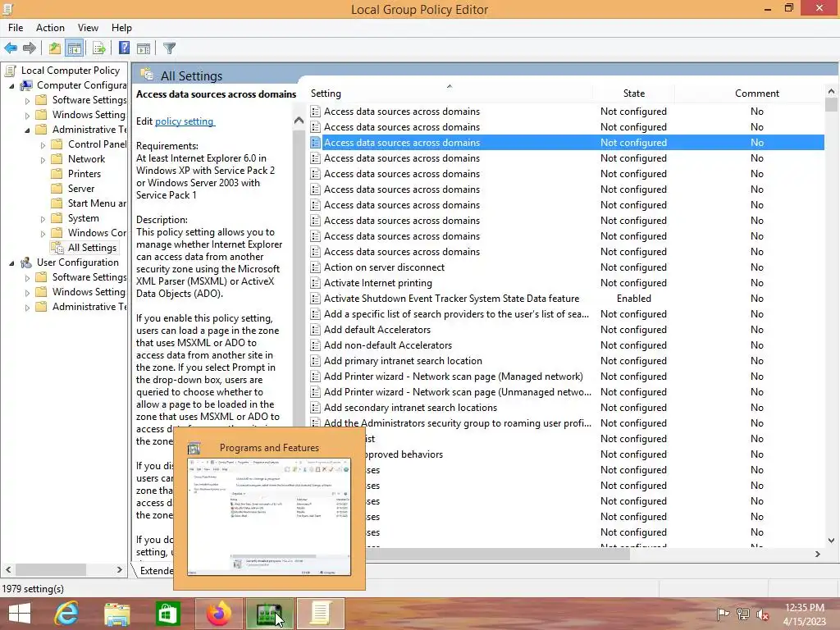The image size is (840, 630).
Task: Select Windows Settings under User Configuration
Action: coord(89,292)
